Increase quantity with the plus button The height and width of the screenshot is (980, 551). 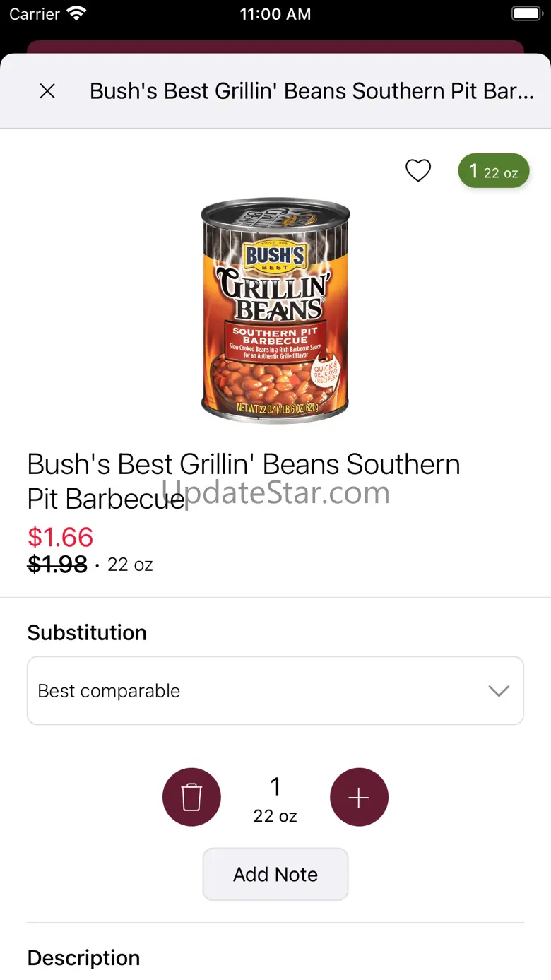point(359,797)
